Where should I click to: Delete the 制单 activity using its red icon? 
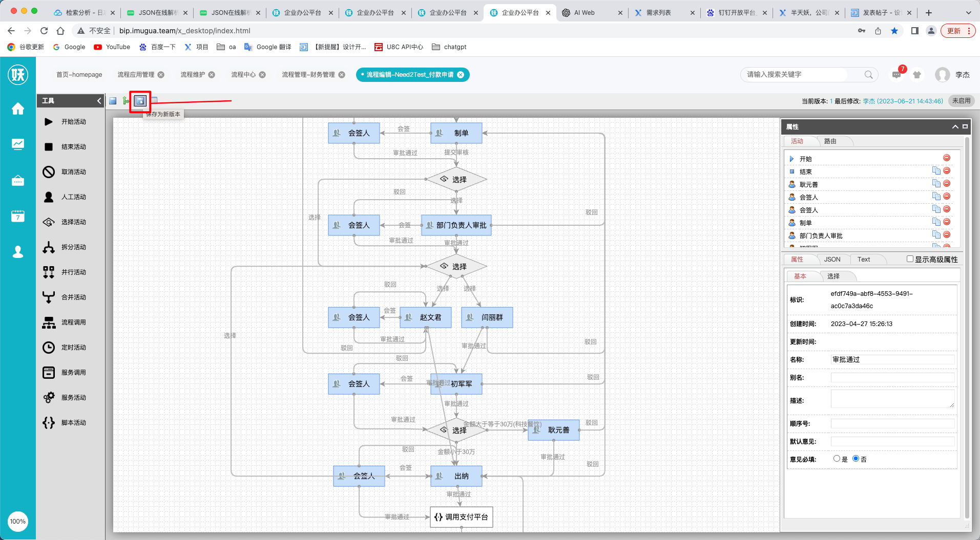coord(947,222)
